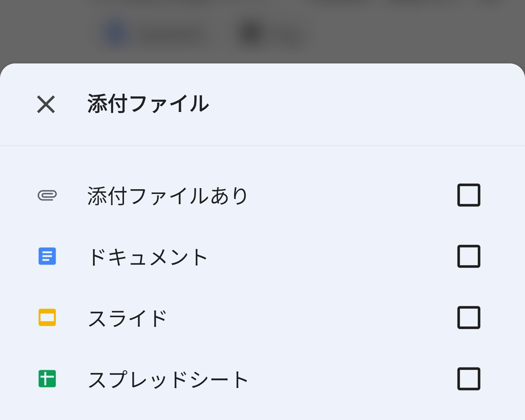
Task: Click the yellow Google Slides icon
Action: pos(47,317)
